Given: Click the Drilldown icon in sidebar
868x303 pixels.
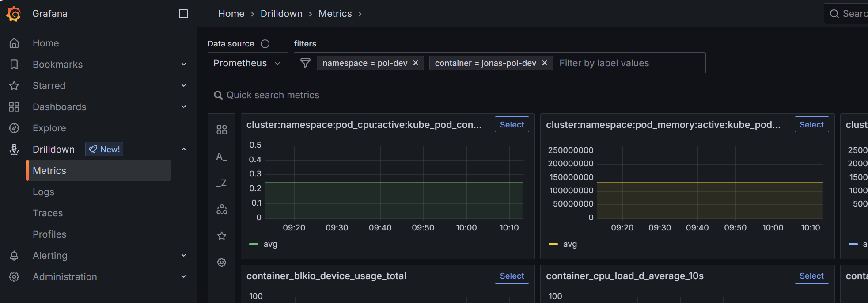Looking at the screenshot, I should [14, 150].
